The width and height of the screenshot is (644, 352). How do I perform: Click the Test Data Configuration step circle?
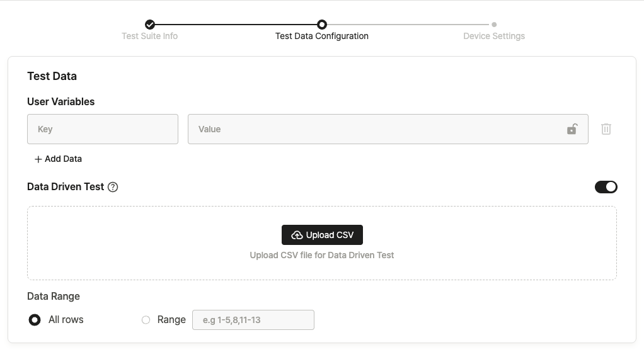[x=322, y=25]
